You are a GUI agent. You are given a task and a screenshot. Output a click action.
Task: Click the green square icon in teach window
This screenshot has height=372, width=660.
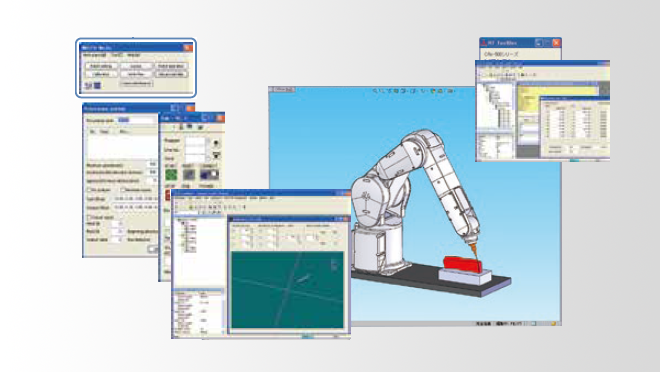click(170, 174)
